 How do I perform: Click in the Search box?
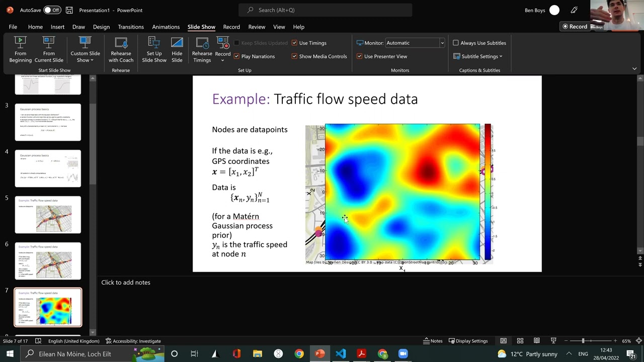click(326, 10)
